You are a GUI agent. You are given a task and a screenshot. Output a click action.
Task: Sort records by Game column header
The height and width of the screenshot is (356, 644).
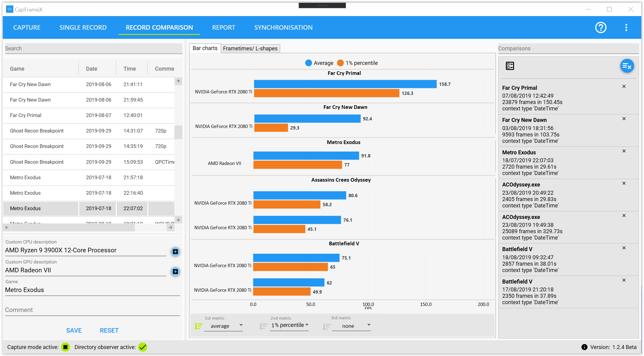click(x=41, y=69)
